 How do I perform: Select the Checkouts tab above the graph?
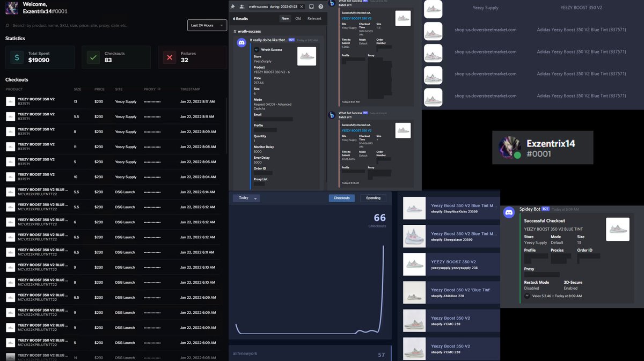pos(342,198)
